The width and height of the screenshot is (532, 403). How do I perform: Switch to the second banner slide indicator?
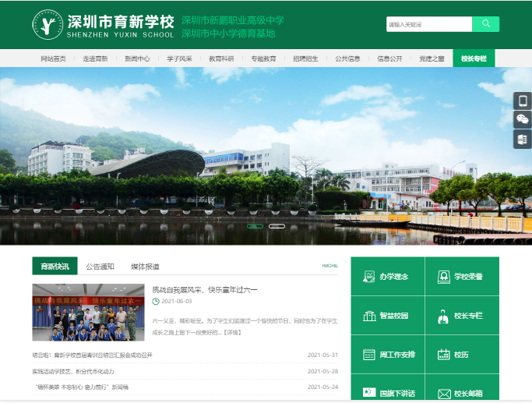[277, 226]
